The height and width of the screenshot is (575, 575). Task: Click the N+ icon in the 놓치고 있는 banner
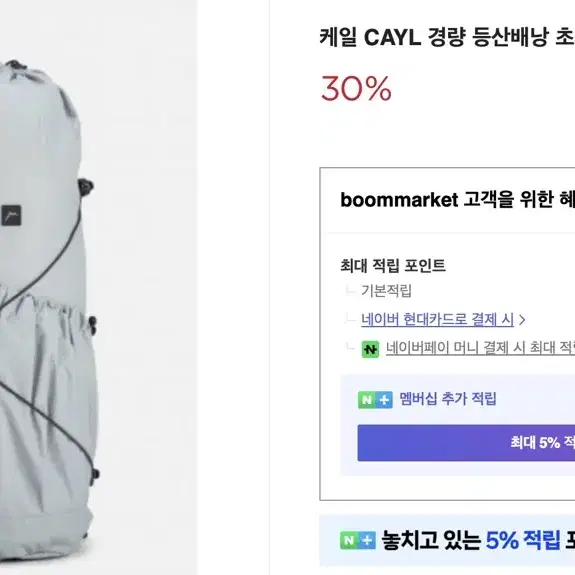click(358, 540)
